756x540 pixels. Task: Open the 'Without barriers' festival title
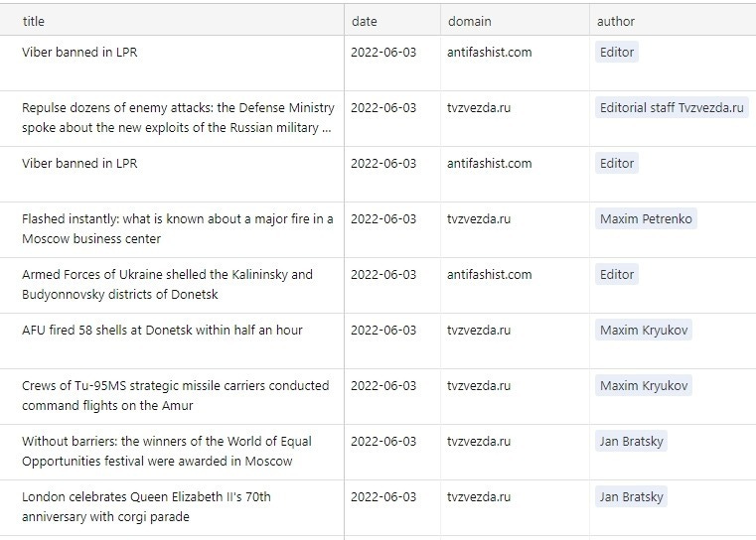click(x=167, y=451)
